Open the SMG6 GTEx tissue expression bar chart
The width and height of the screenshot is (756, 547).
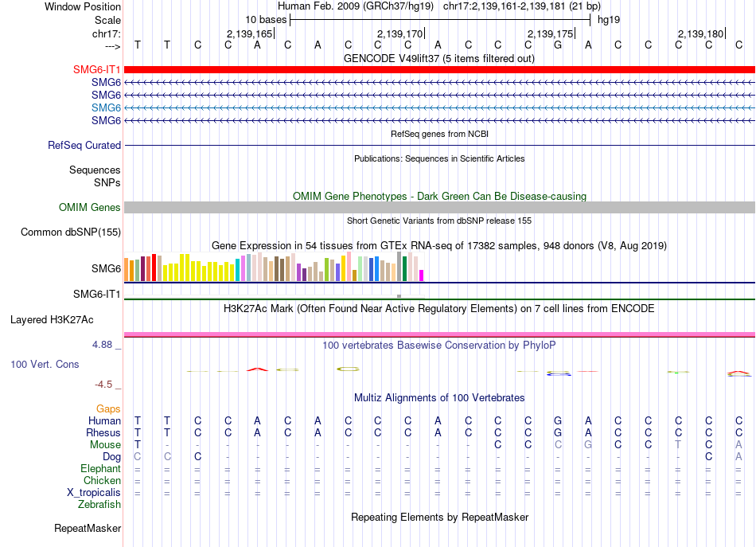[x=274, y=267]
